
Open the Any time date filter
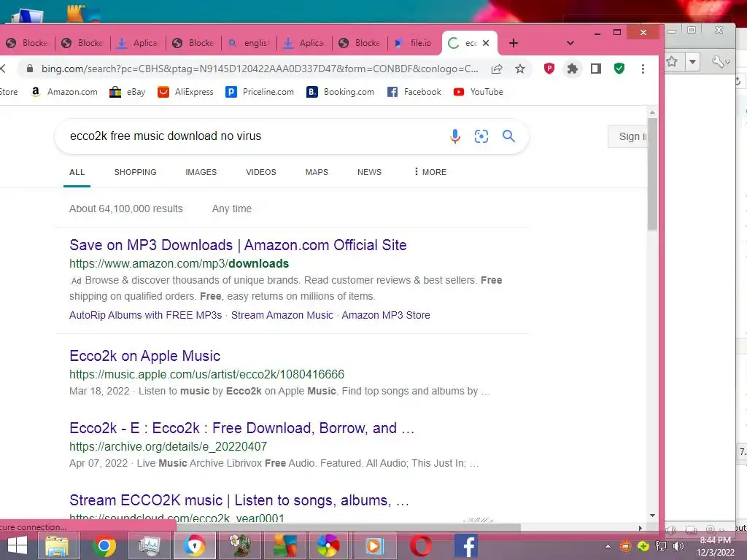[231, 209]
